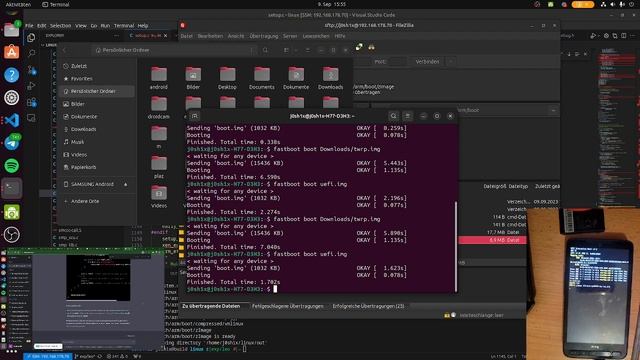Select the Fehlgeschlagene Übertragungen tab
640x360 pixels.
pos(288,306)
